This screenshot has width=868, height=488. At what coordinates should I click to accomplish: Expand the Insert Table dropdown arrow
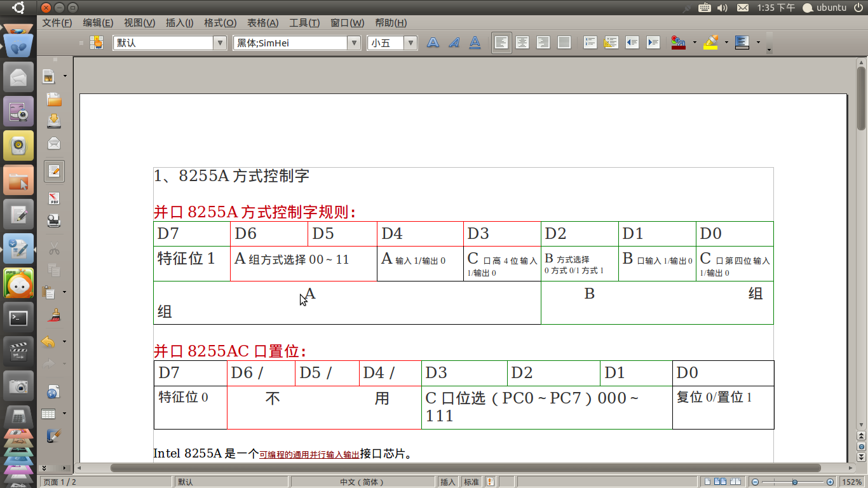(x=65, y=414)
